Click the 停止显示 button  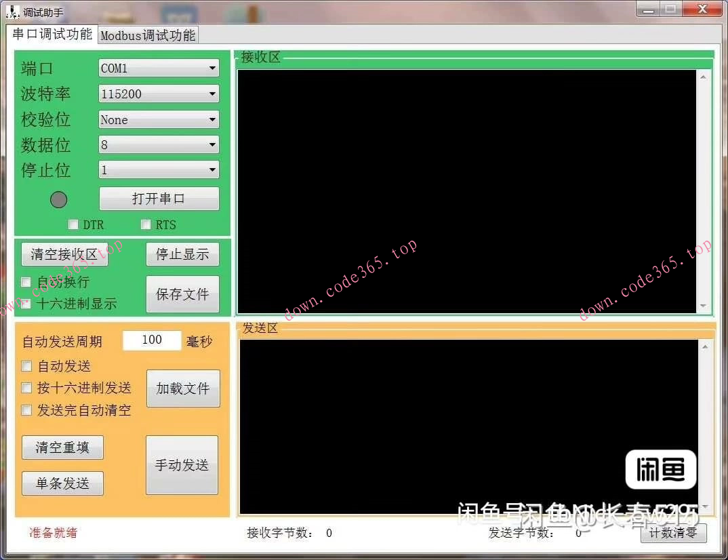click(x=182, y=254)
